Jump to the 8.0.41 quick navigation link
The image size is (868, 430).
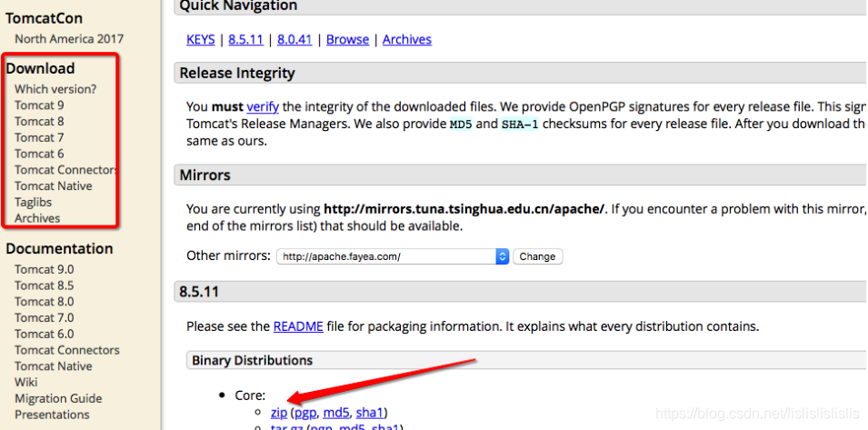pyautogui.click(x=294, y=39)
